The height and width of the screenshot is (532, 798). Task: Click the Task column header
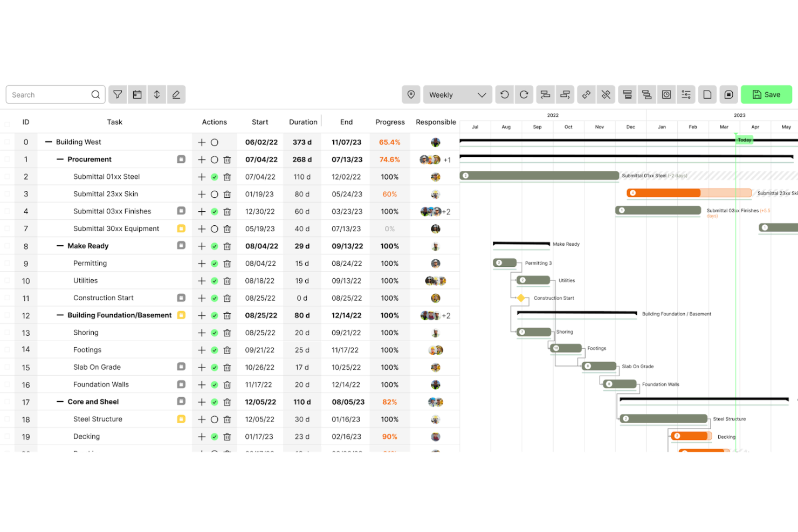click(x=114, y=122)
